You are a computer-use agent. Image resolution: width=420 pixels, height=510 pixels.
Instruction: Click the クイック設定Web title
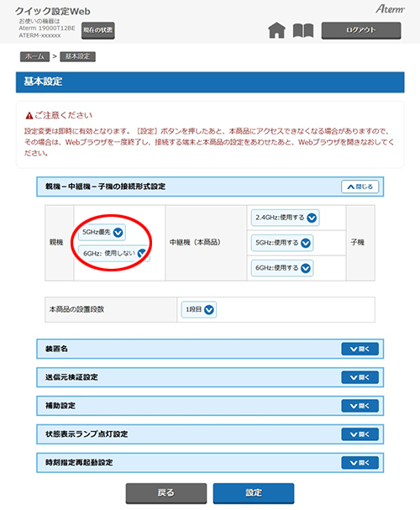(53, 12)
